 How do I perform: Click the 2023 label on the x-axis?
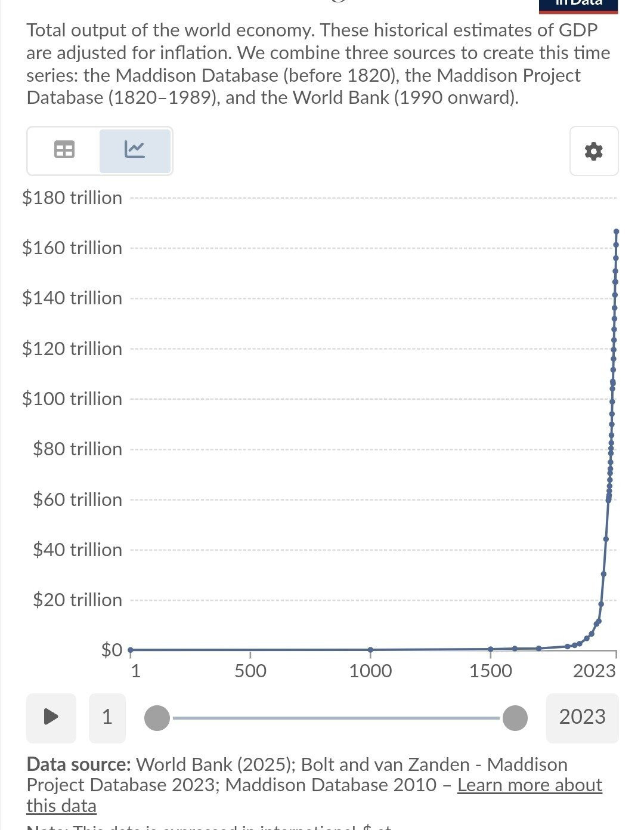(594, 671)
